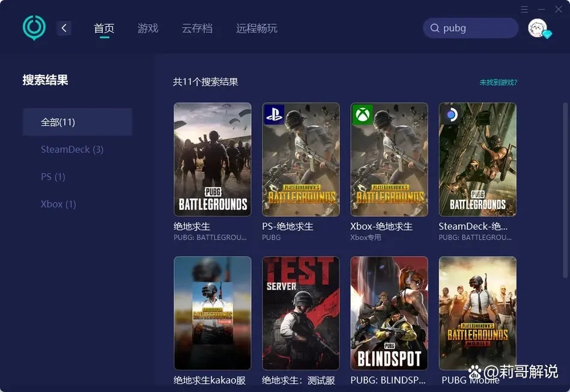The height and width of the screenshot is (392, 570).
Task: Click the SteamDeck-绝... title text
Action: click(x=473, y=227)
